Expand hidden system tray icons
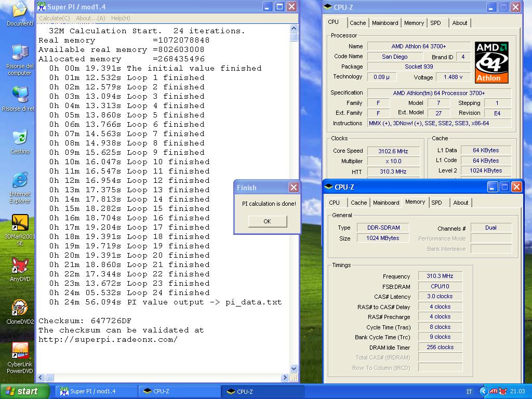Viewport: 532px width, 399px height. (x=484, y=391)
